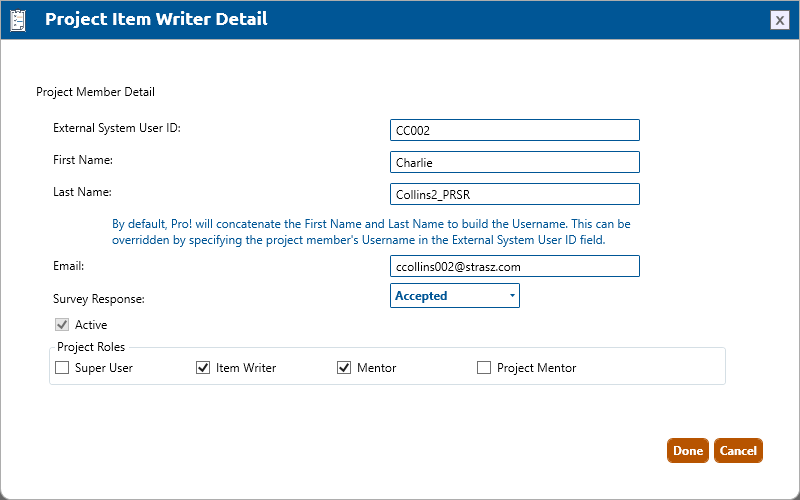Toggle the Active checkbox
Image resolution: width=800 pixels, height=500 pixels.
(x=62, y=325)
